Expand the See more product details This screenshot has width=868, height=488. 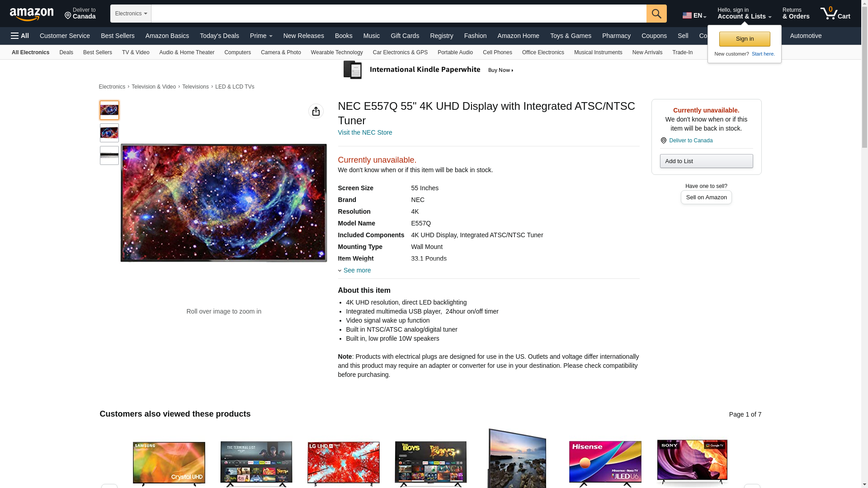[356, 270]
